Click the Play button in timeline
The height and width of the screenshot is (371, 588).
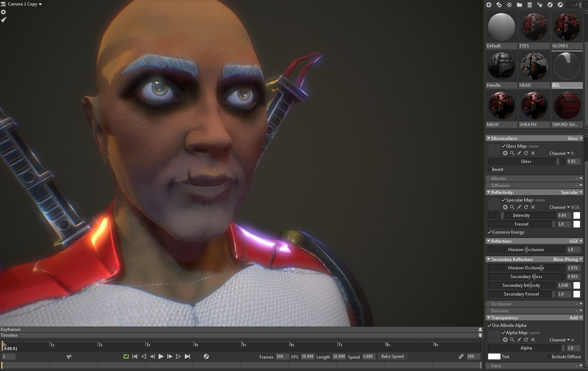pyautogui.click(x=161, y=356)
